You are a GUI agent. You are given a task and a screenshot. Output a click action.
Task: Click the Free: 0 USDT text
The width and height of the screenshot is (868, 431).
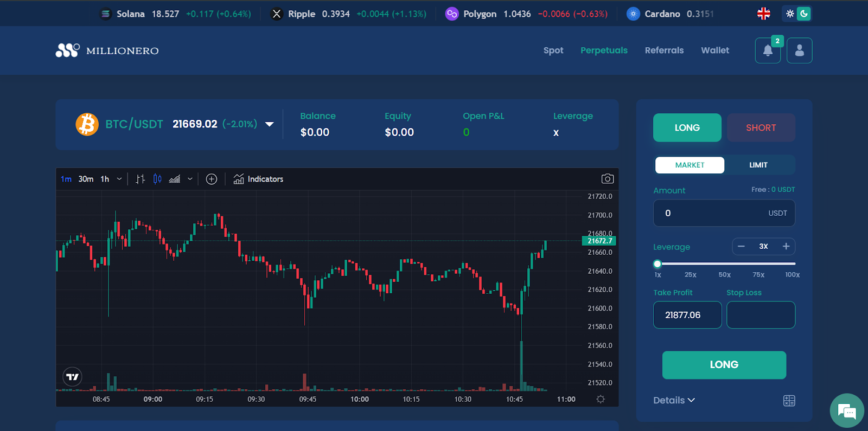click(x=773, y=190)
